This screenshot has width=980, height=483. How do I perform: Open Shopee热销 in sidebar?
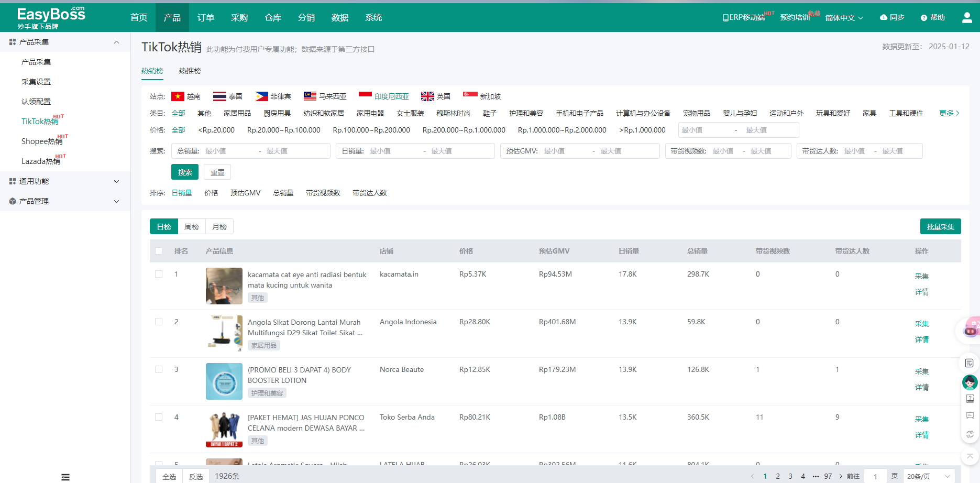[42, 141]
